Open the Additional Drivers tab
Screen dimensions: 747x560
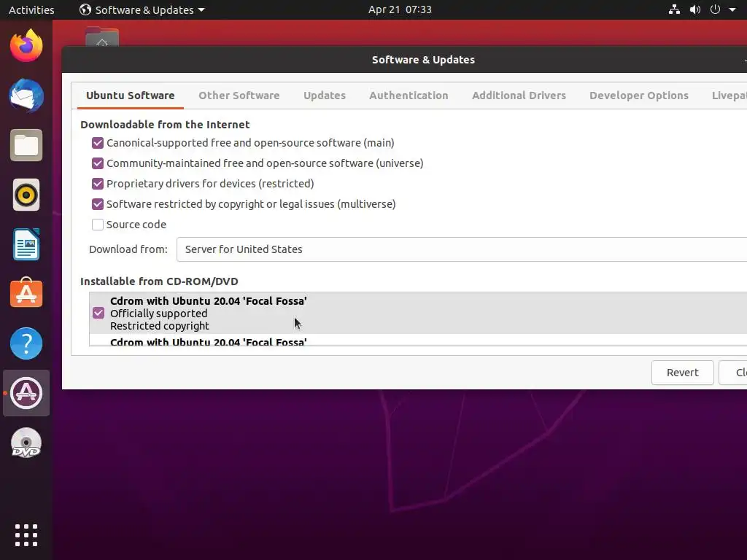click(x=519, y=96)
